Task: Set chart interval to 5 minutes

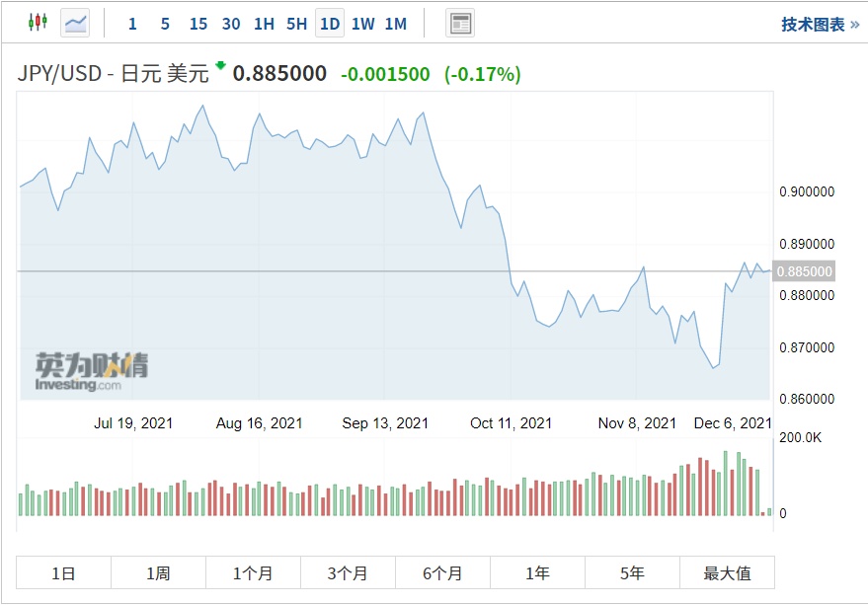Action: [x=165, y=24]
